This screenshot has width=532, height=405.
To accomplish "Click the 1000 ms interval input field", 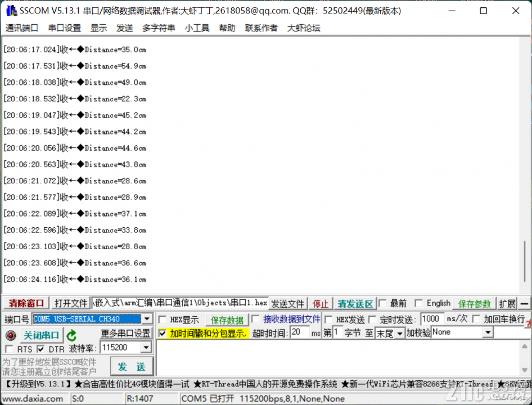I will (432, 319).
